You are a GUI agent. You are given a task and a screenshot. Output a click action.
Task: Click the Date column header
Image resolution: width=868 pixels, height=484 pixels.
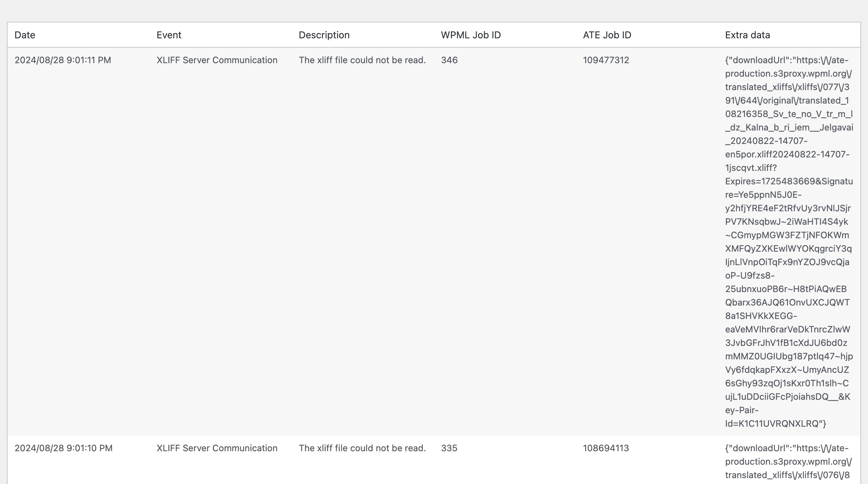pyautogui.click(x=25, y=35)
